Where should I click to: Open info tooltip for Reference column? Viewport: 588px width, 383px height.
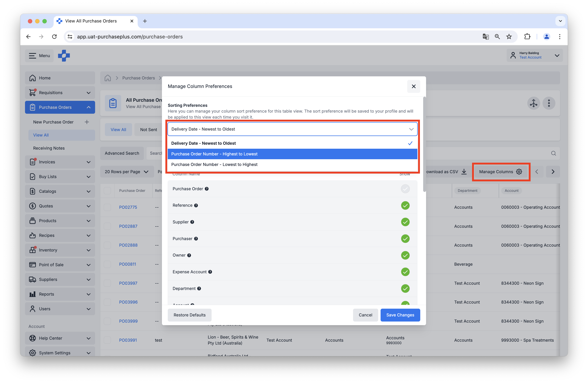tap(196, 205)
